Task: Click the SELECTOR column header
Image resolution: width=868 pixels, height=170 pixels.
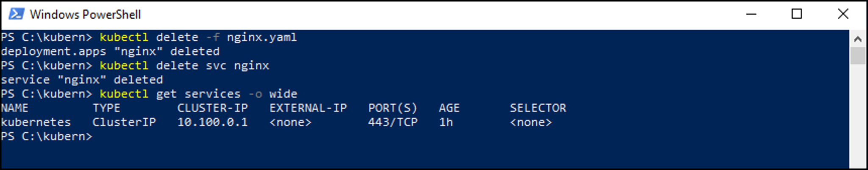Action: coord(538,108)
